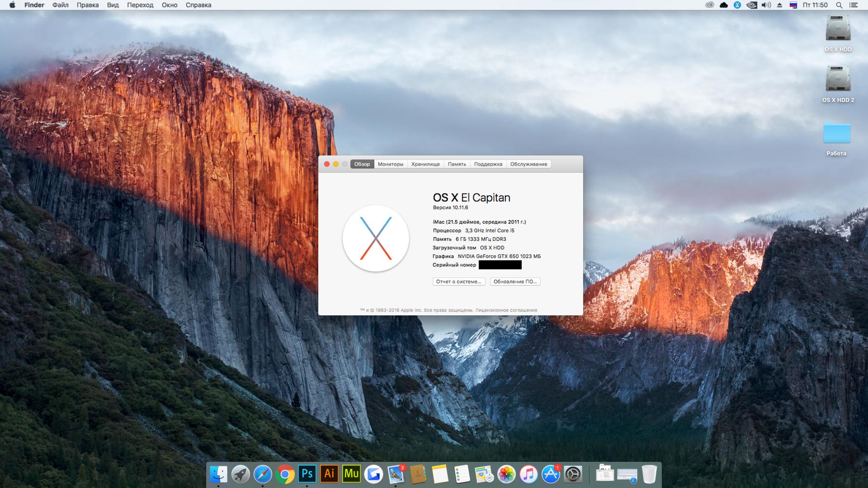868x488 pixels.
Task: Open the Правка menu
Action: tap(88, 5)
